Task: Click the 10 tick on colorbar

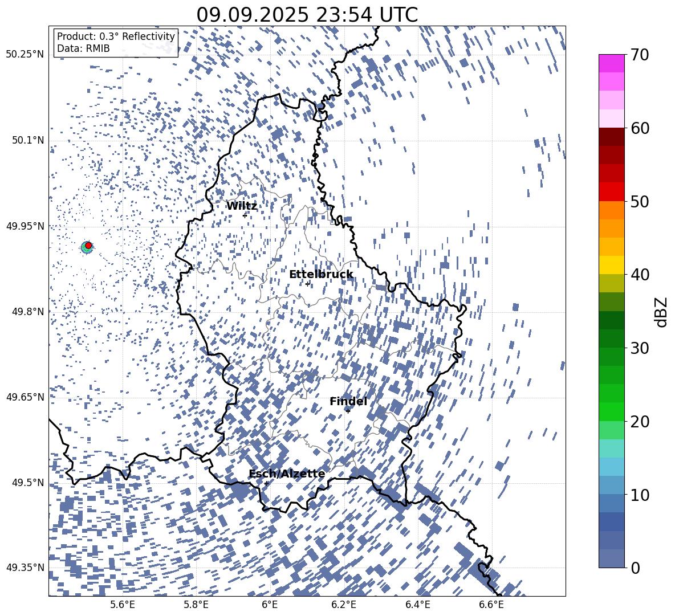Action: pyautogui.click(x=640, y=495)
